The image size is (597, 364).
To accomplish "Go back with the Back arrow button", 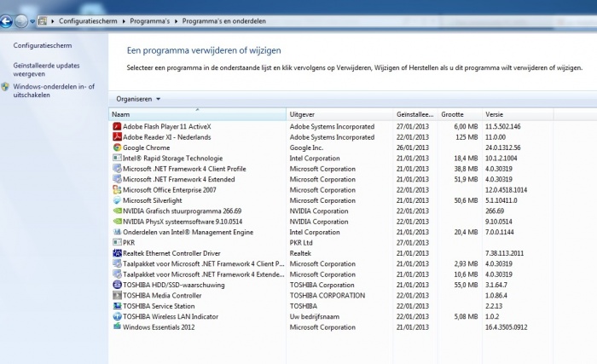I will (x=6, y=21).
